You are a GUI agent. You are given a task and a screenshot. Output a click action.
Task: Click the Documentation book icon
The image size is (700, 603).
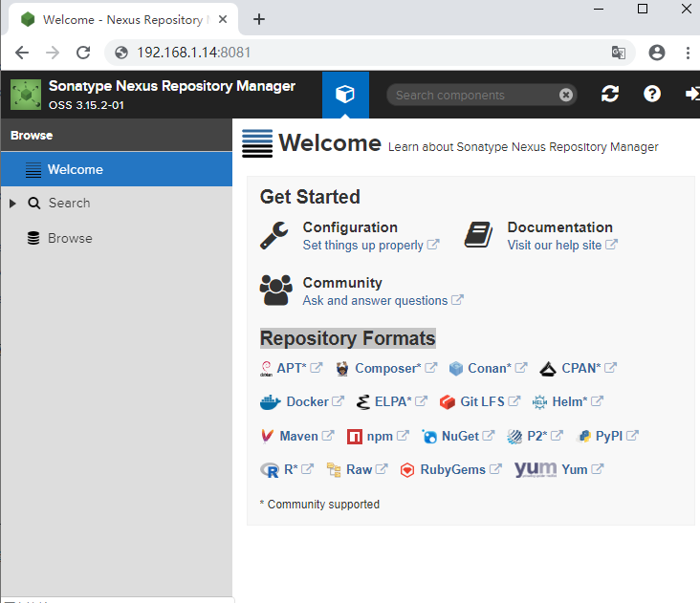tap(478, 234)
